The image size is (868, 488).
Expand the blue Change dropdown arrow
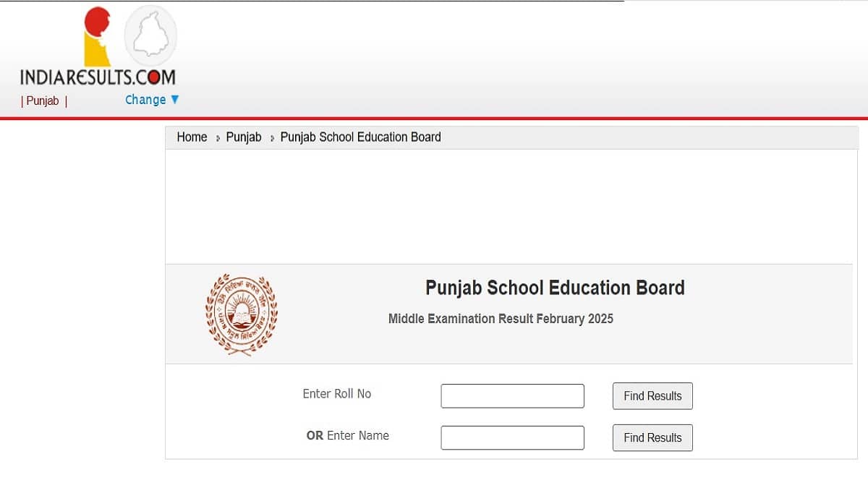(x=174, y=100)
